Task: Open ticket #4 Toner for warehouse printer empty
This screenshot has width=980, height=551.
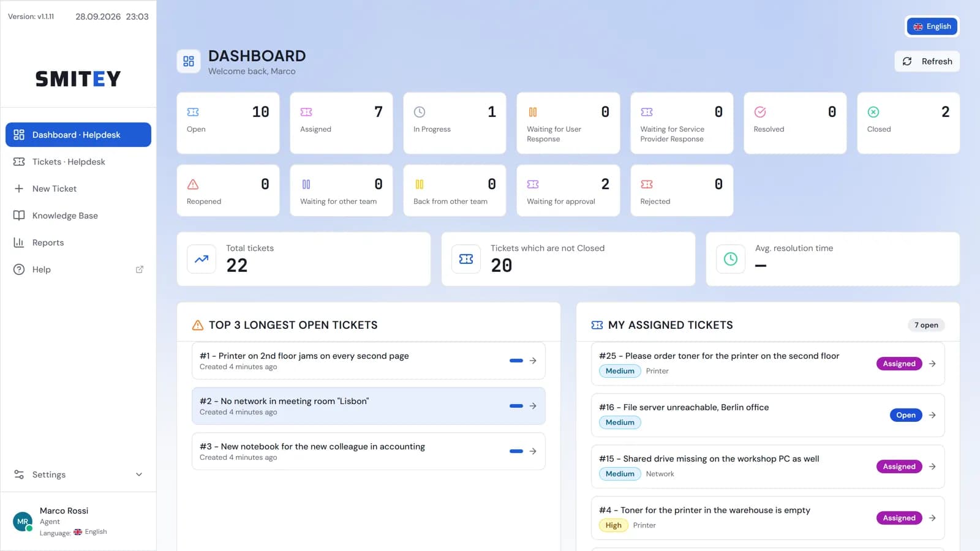Action: (x=768, y=518)
